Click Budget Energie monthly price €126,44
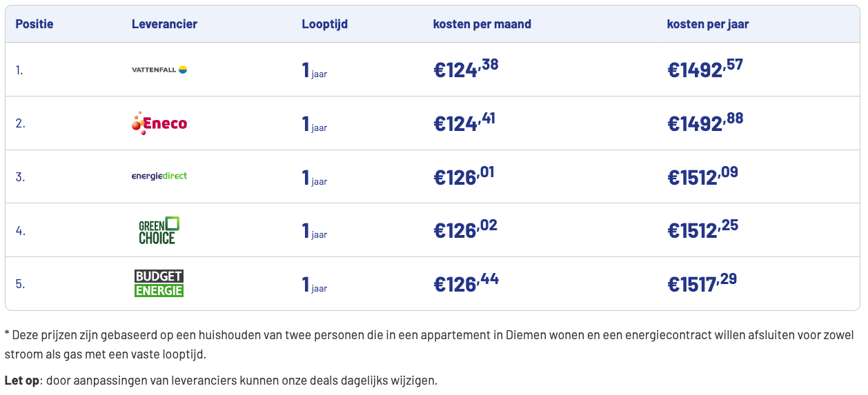Screen dimensions: 868x395 pyautogui.click(x=466, y=283)
